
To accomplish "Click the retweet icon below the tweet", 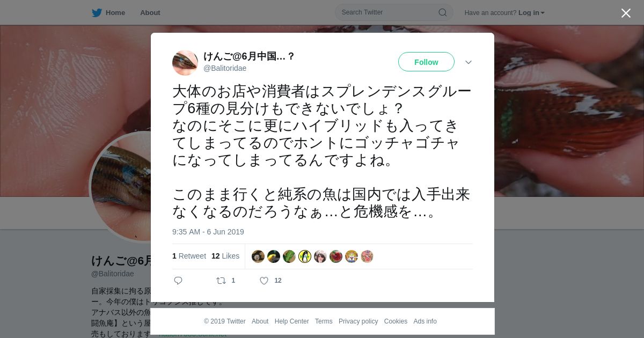I will (221, 281).
